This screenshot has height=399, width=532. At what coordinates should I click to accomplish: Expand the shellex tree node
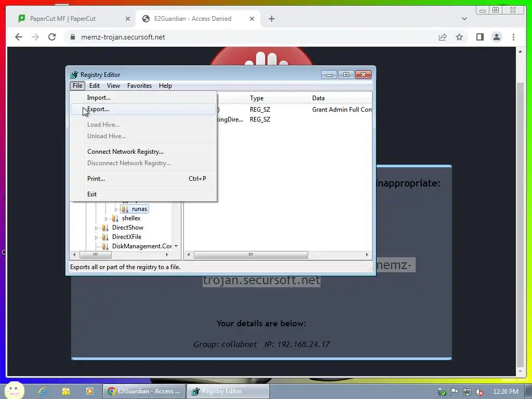(x=106, y=219)
